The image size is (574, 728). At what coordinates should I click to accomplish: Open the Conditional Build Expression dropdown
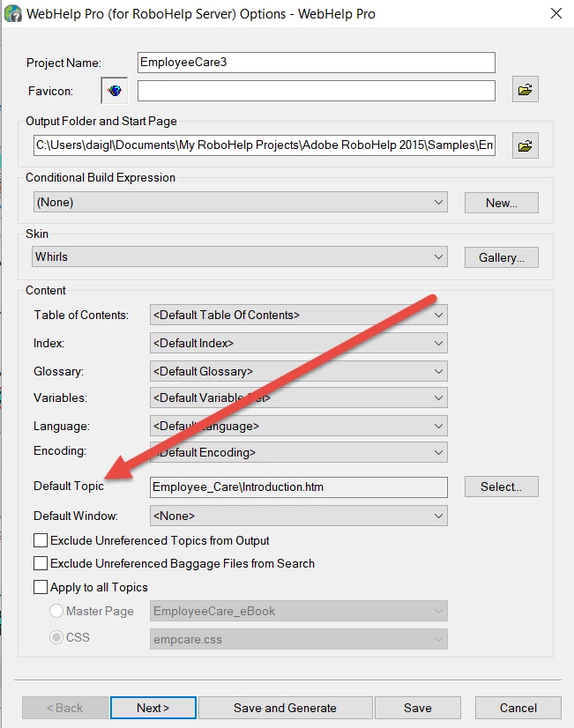(241, 202)
